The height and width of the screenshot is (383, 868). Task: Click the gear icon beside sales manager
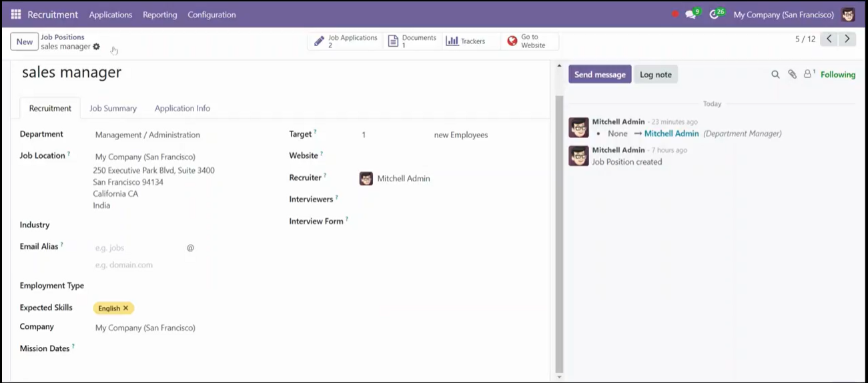pos(97,47)
